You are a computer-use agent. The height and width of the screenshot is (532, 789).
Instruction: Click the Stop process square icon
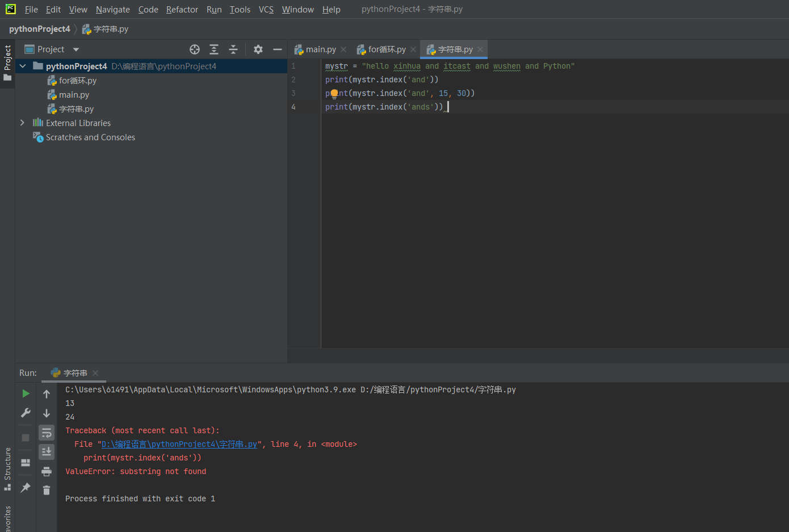coord(26,438)
